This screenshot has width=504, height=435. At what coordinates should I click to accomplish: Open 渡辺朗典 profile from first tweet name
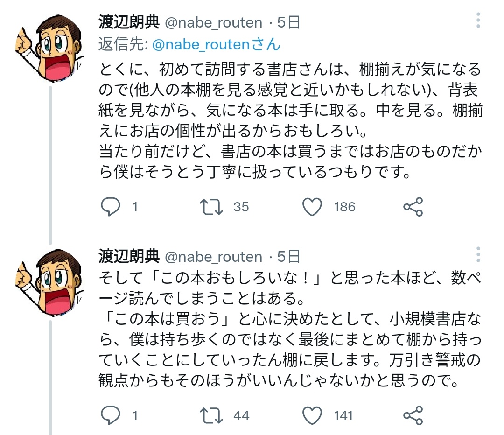pyautogui.click(x=129, y=22)
